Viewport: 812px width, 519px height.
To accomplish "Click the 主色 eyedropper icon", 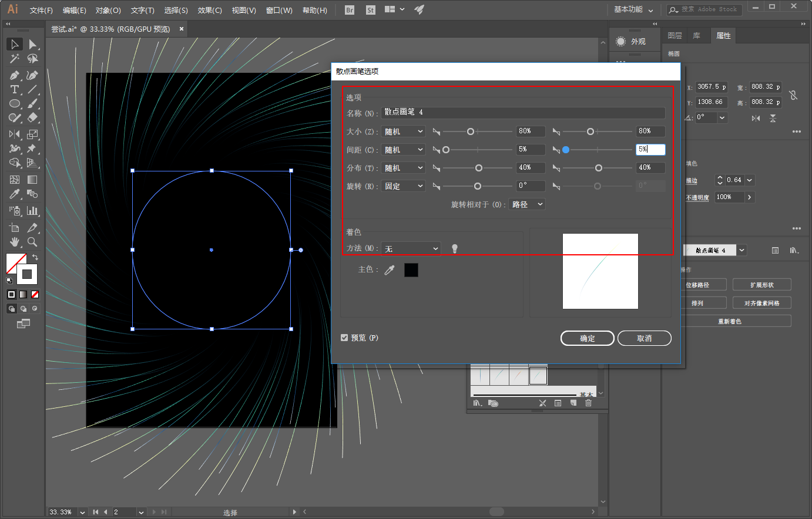I will [390, 270].
